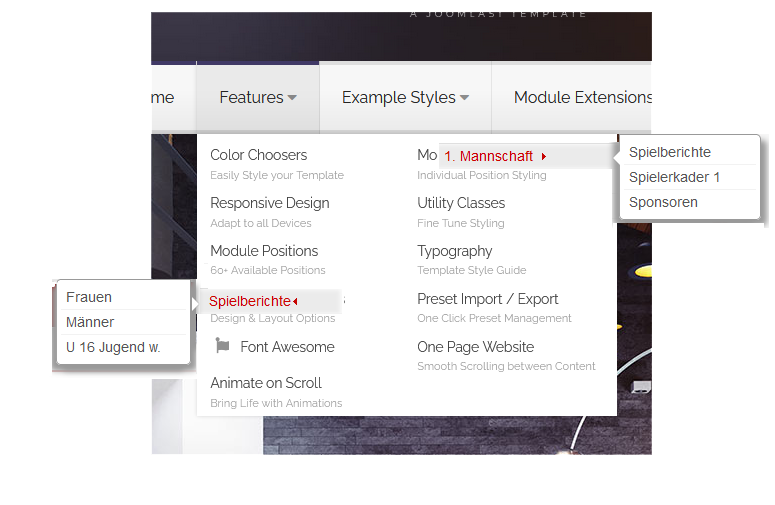
Task: Open One Page Website entry
Action: [x=475, y=347]
